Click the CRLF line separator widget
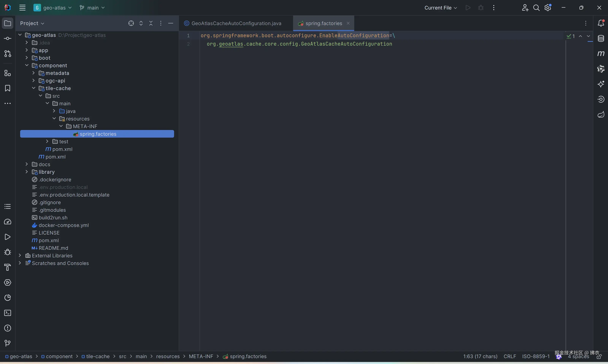 pyautogui.click(x=510, y=356)
